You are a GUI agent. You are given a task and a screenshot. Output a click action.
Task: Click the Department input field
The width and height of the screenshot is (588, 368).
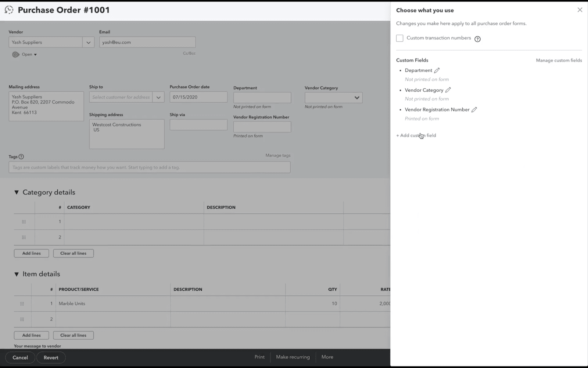[x=262, y=98]
